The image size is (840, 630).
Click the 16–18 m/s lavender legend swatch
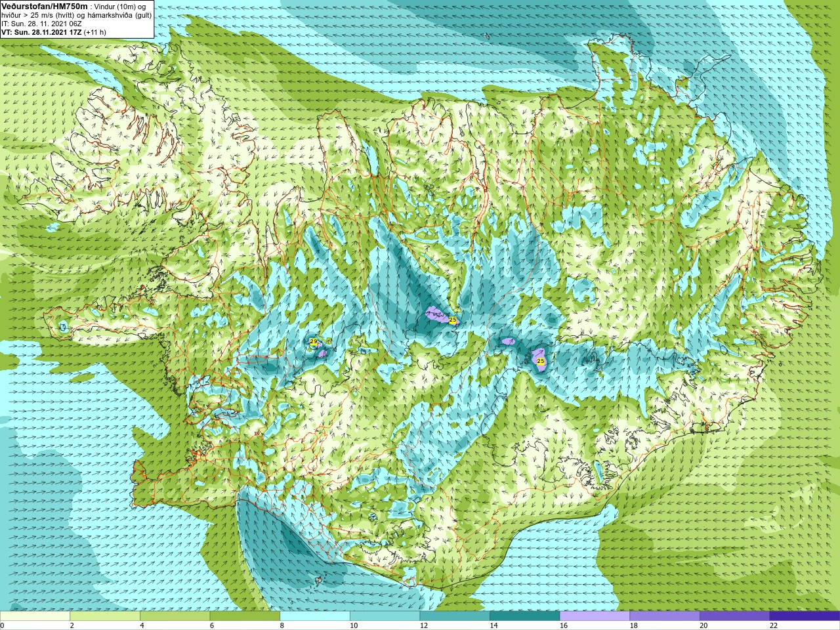click(x=595, y=616)
